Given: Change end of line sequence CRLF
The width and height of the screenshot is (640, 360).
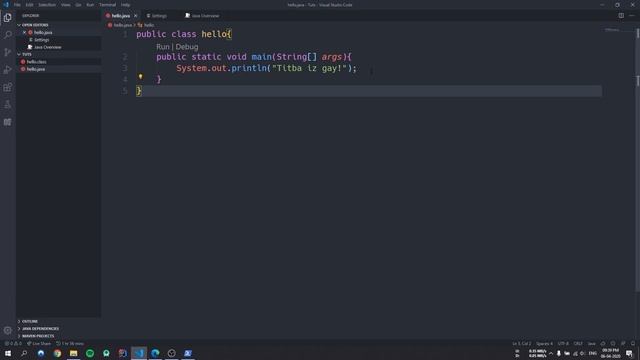Looking at the screenshot, I should pyautogui.click(x=578, y=344).
